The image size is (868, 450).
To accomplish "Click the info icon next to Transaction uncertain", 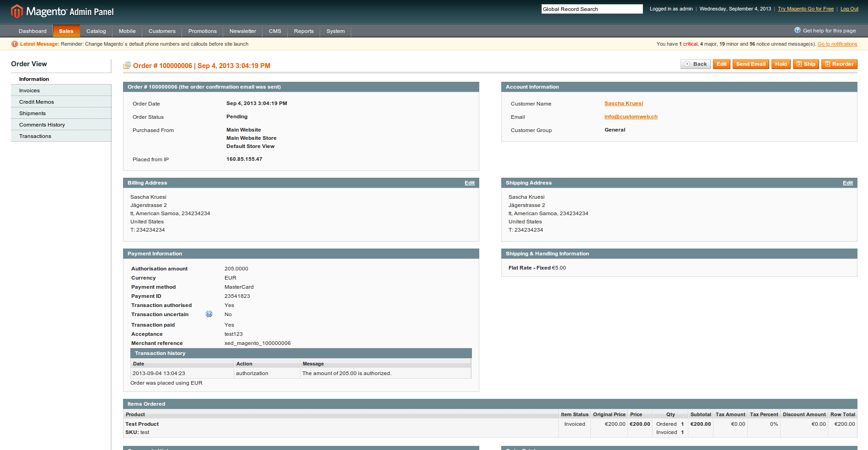I will coord(209,314).
